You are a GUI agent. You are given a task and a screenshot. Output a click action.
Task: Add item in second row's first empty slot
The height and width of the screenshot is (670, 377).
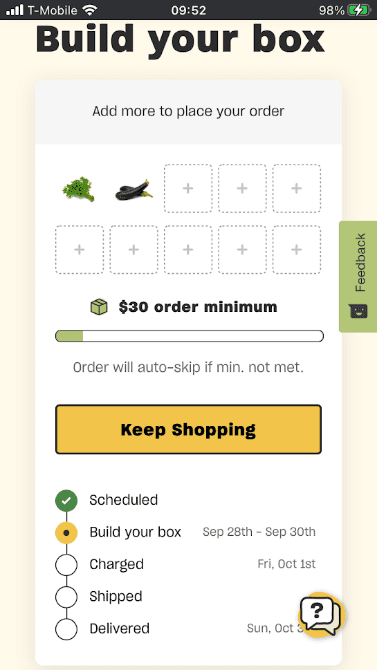(80, 250)
